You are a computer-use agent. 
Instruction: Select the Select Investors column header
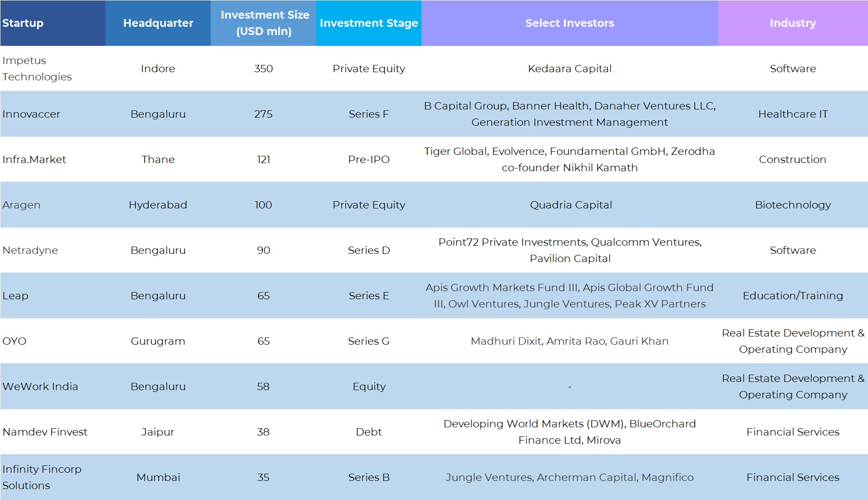[570, 23]
